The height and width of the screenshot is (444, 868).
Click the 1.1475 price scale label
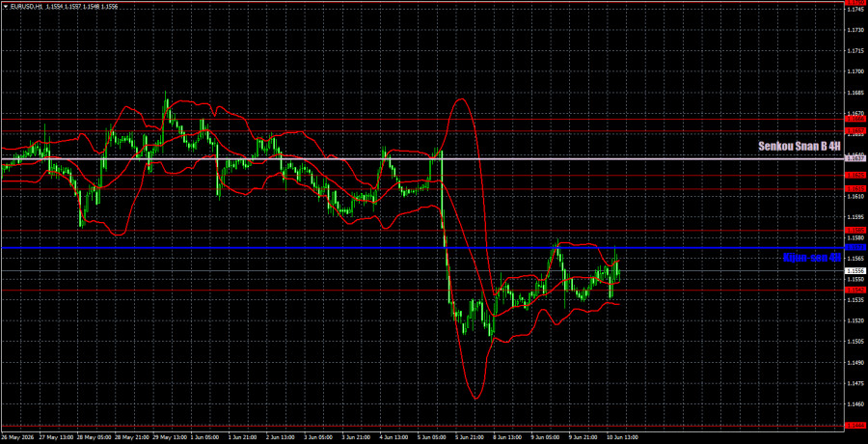855,383
